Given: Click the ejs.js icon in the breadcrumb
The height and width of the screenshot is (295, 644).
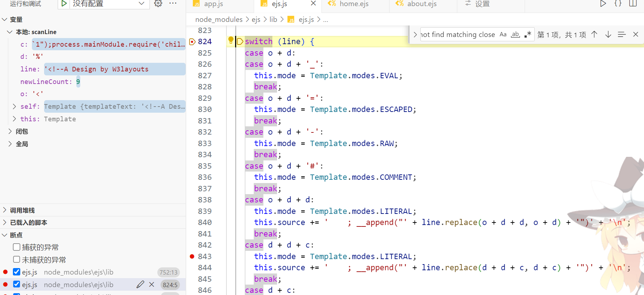Looking at the screenshot, I should (291, 19).
